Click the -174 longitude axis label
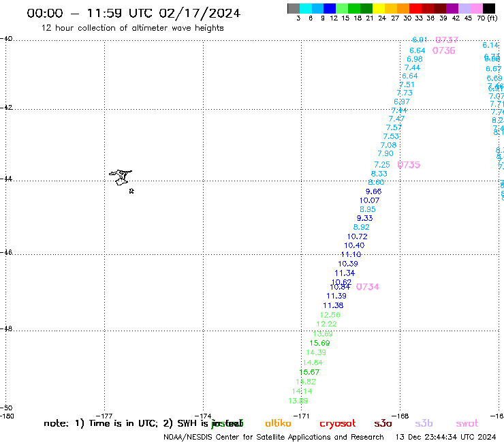 203,416
